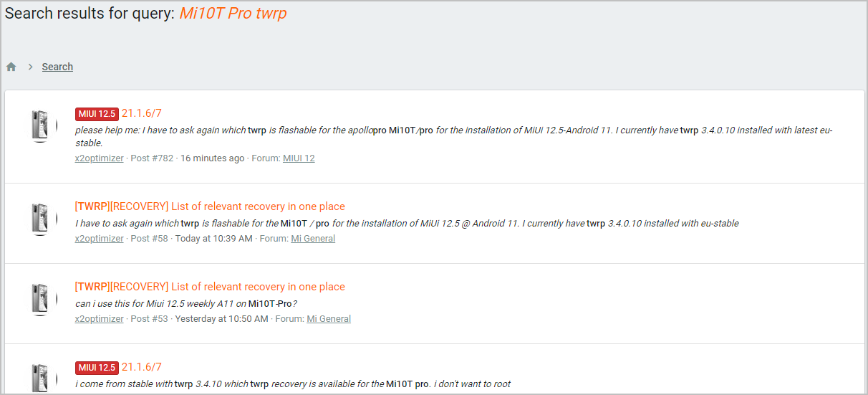Open x2optimizer profile on post #782
Screen dimensions: 868x395
pos(99,158)
